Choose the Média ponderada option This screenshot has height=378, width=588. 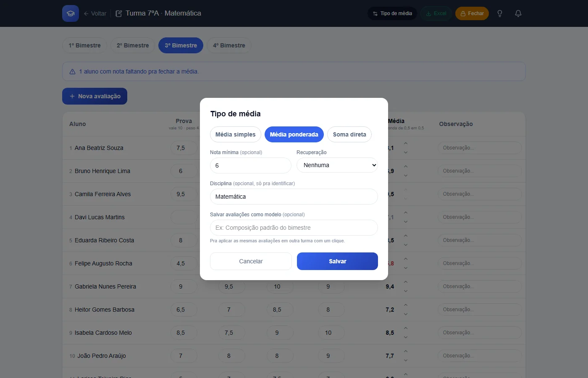pyautogui.click(x=294, y=134)
